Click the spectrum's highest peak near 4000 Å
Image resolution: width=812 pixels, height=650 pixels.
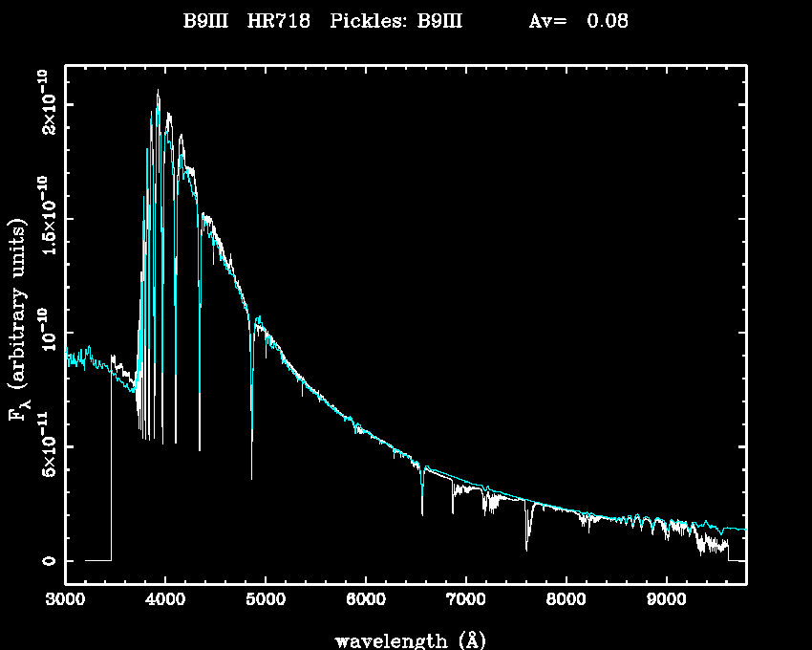[x=158, y=93]
